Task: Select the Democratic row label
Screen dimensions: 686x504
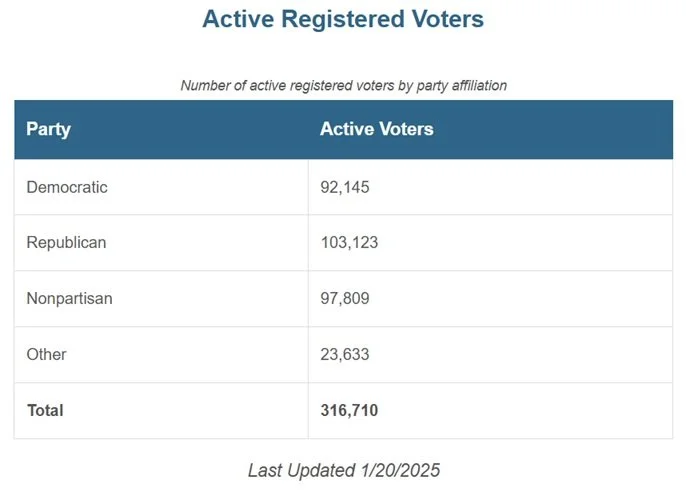Action: click(x=67, y=187)
